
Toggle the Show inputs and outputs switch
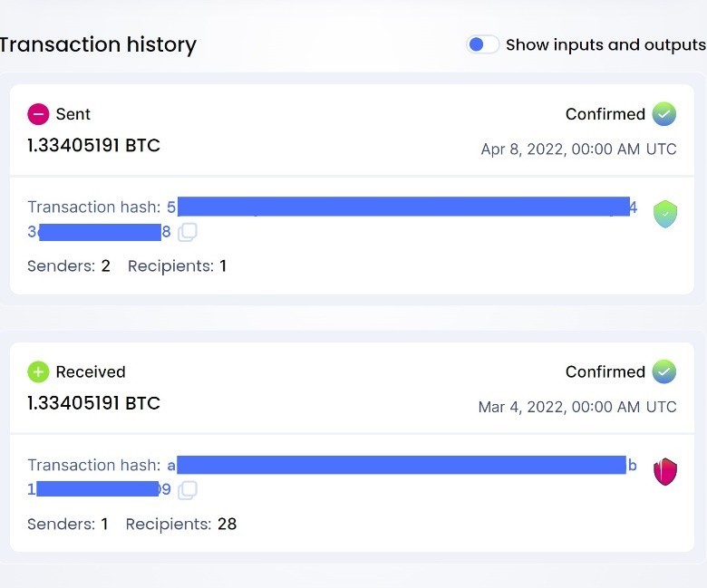[482, 44]
